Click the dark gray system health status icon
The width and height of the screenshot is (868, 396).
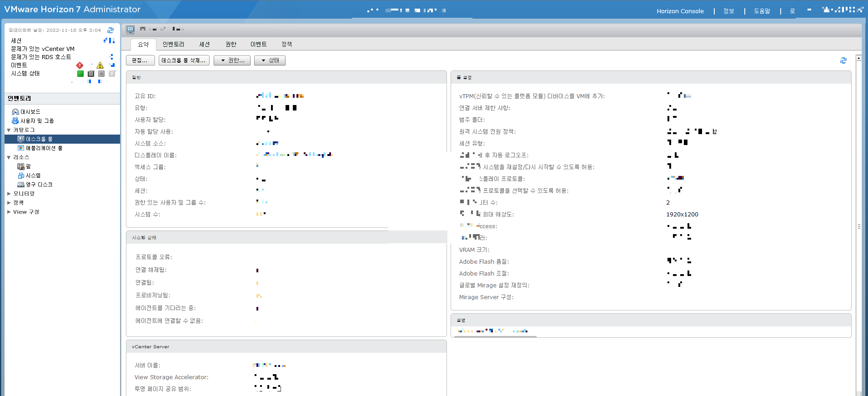tap(91, 74)
